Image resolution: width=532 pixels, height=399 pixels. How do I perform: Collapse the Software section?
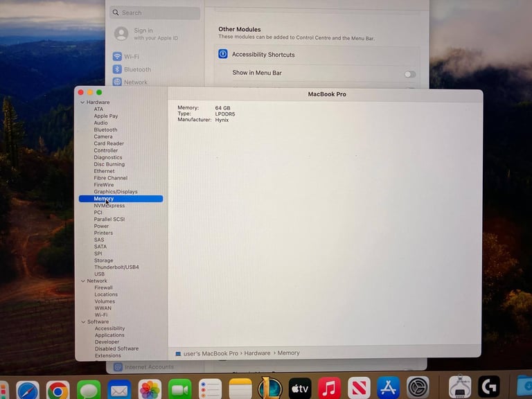83,321
